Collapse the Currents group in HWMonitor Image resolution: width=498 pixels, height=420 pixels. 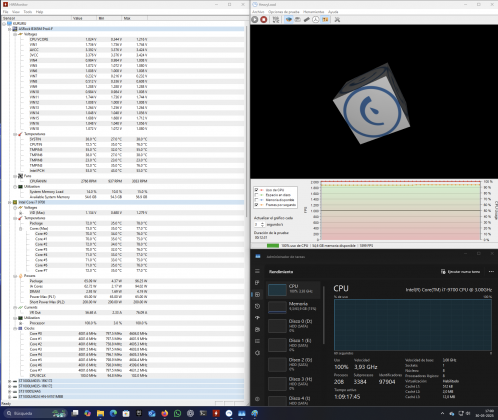[15, 307]
